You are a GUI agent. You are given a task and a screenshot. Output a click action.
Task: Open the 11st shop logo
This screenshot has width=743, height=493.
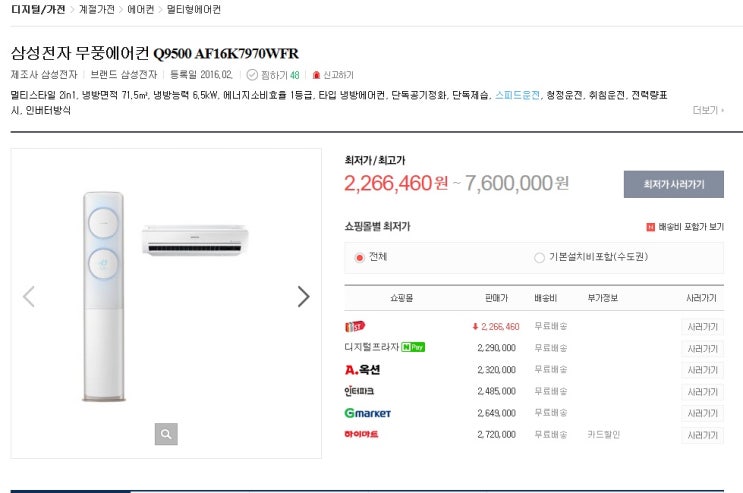[355, 326]
